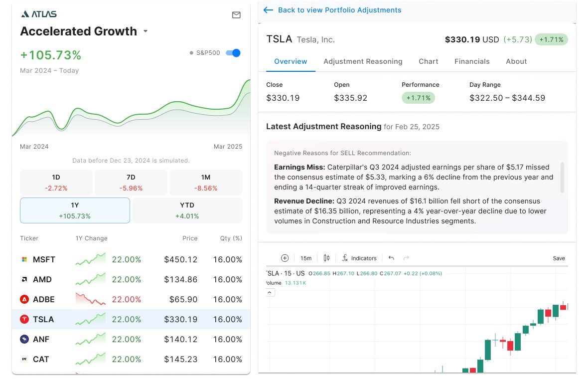The width and height of the screenshot is (588, 386).
Task: Click the AMD logo icon
Action: click(x=24, y=279)
